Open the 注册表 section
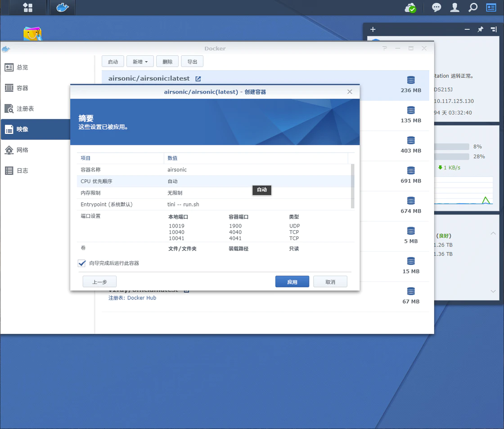The width and height of the screenshot is (504, 429). click(25, 109)
